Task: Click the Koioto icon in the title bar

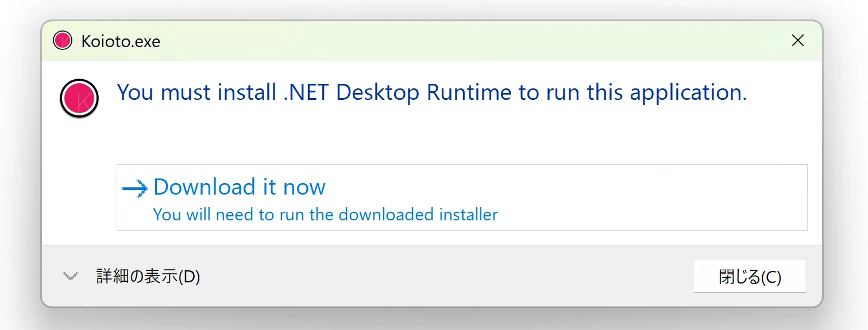Action: (62, 41)
